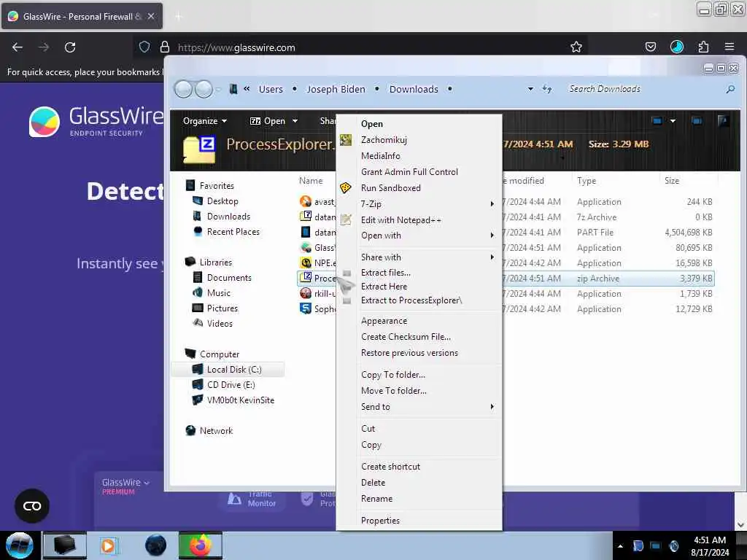Click Firefox page scrollbar down arrow
The image size is (747, 560).
(740, 524)
